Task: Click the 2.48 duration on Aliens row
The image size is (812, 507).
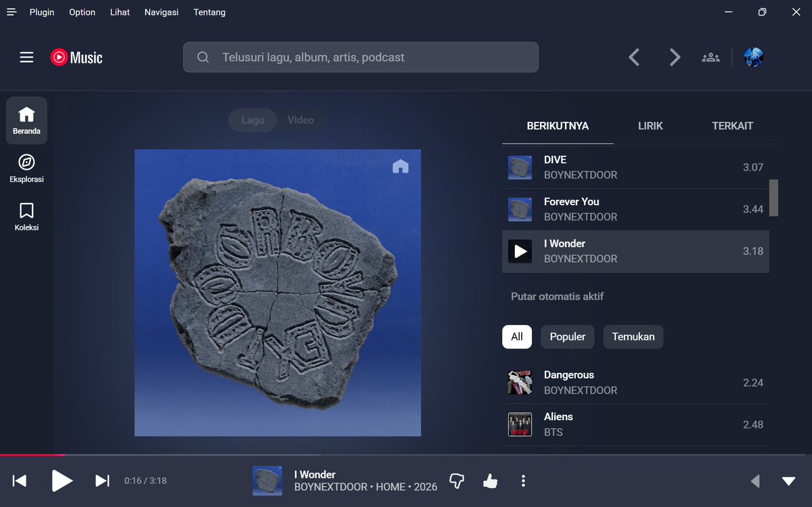Action: (753, 424)
